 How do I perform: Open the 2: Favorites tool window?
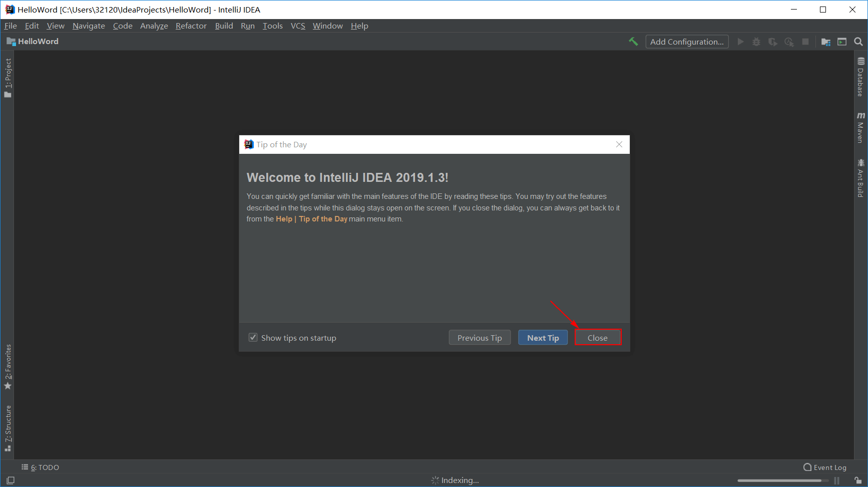pyautogui.click(x=8, y=367)
